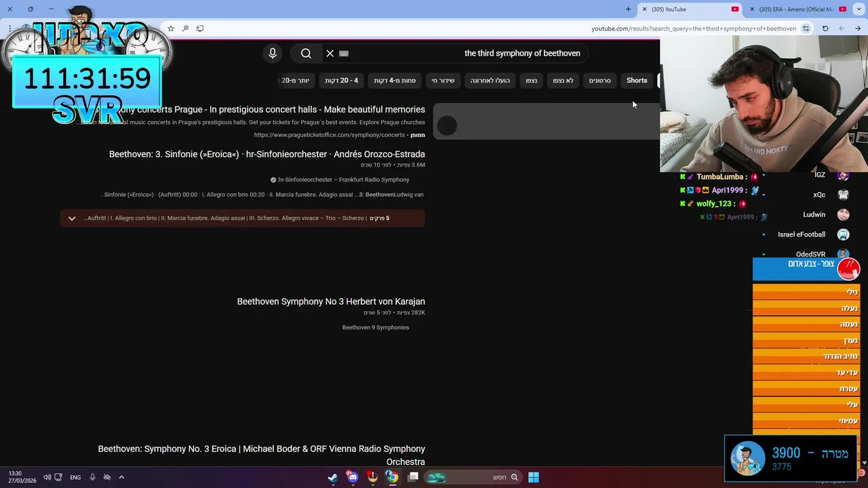
Task: Open the hr-Sinfonieorchester – Frankfurt Radio Symphony channel
Action: [x=343, y=180]
